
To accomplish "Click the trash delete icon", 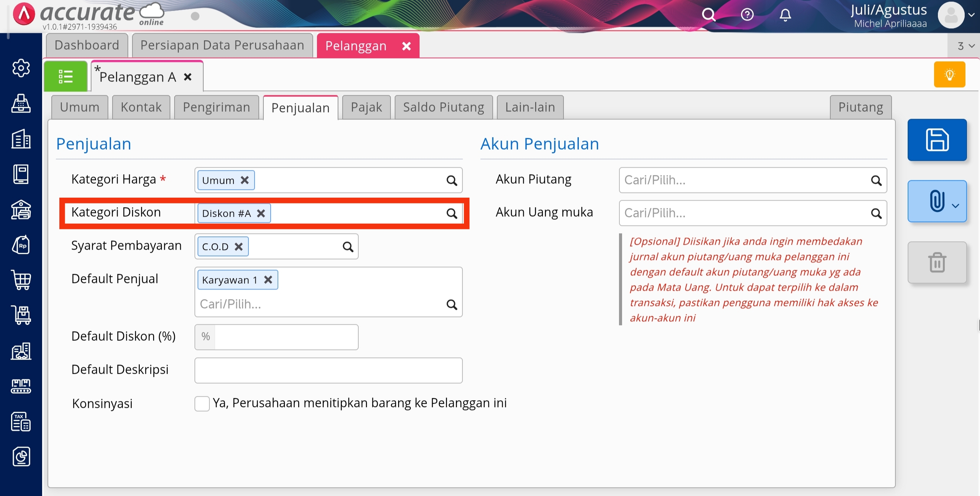I will (x=937, y=262).
